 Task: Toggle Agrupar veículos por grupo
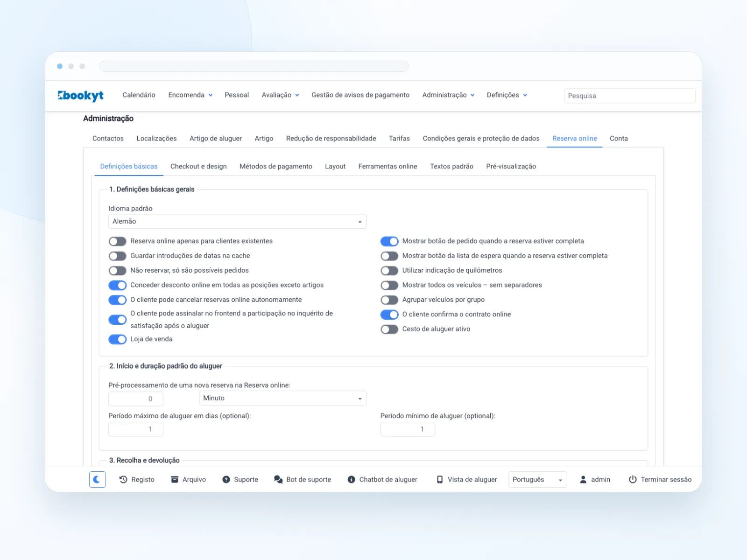point(389,300)
